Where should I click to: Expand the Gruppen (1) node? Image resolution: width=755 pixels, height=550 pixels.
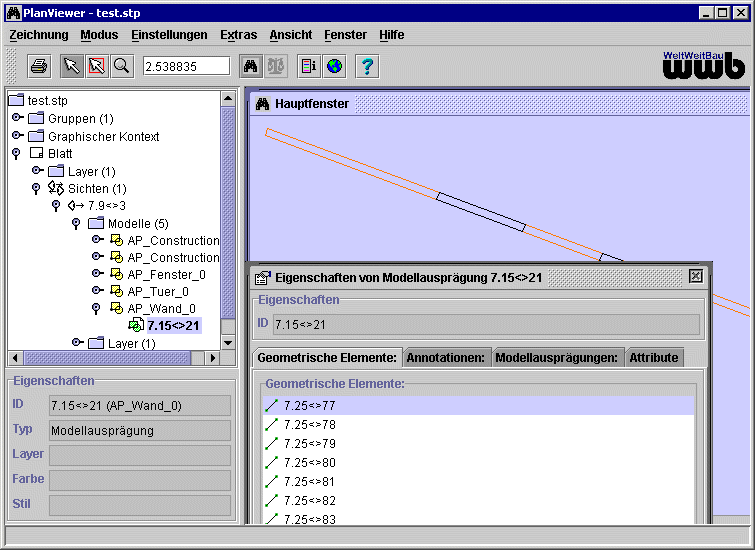coord(18,118)
